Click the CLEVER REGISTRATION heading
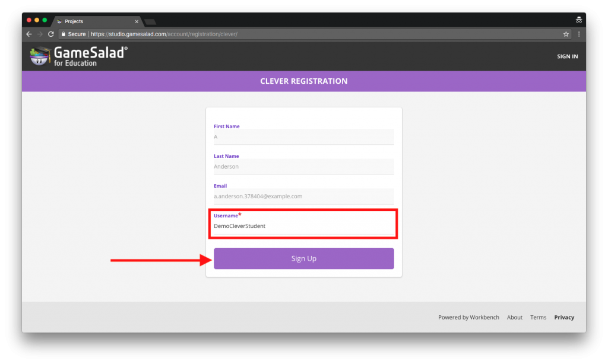Screen dimensions: 608x364 click(x=303, y=81)
